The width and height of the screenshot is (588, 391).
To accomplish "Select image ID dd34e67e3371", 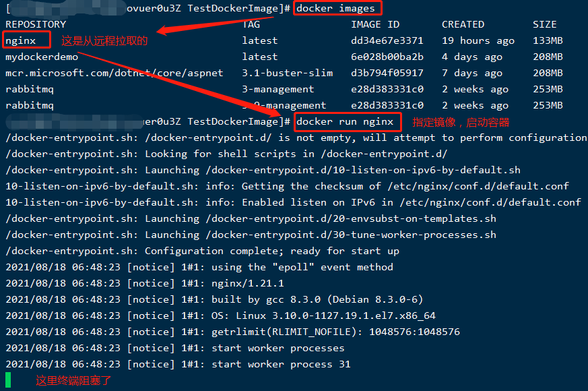I will pos(387,40).
